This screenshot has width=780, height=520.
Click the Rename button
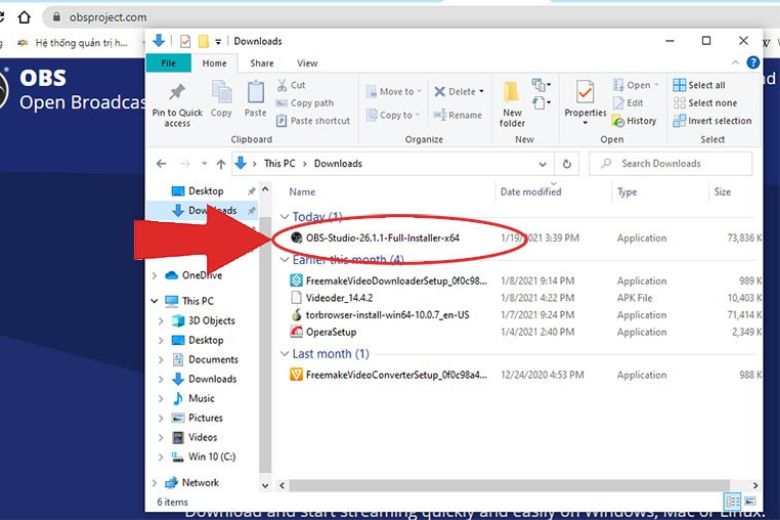click(458, 115)
